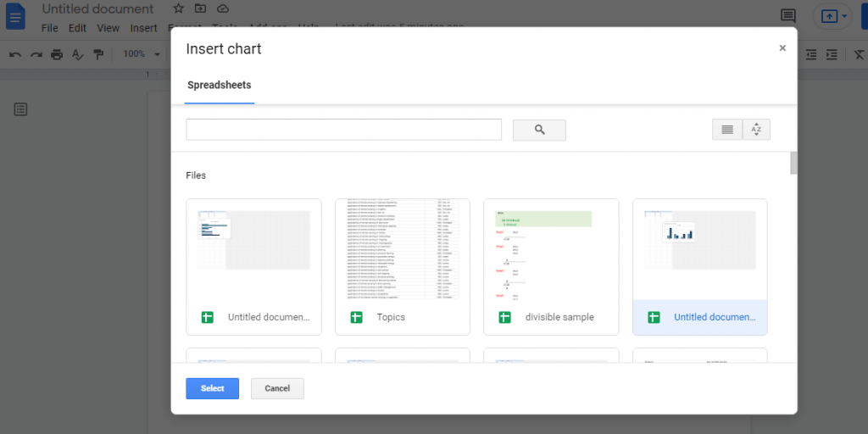Click the Files section heading

(x=196, y=175)
